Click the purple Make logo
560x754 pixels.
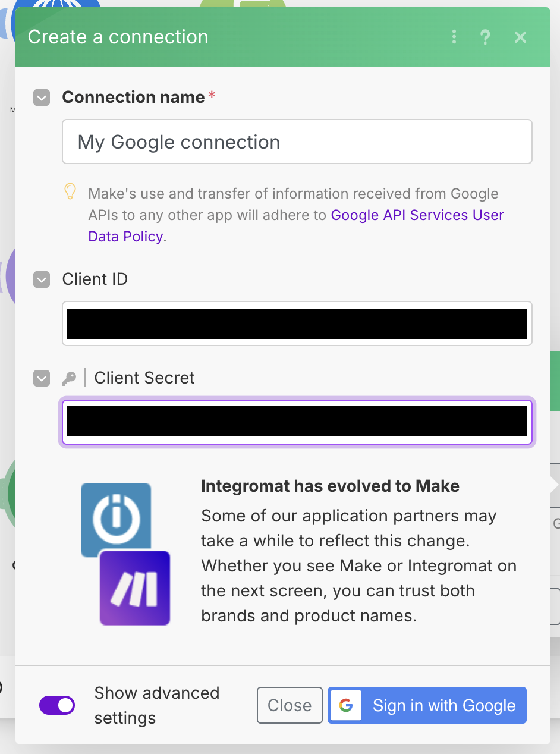(x=135, y=588)
